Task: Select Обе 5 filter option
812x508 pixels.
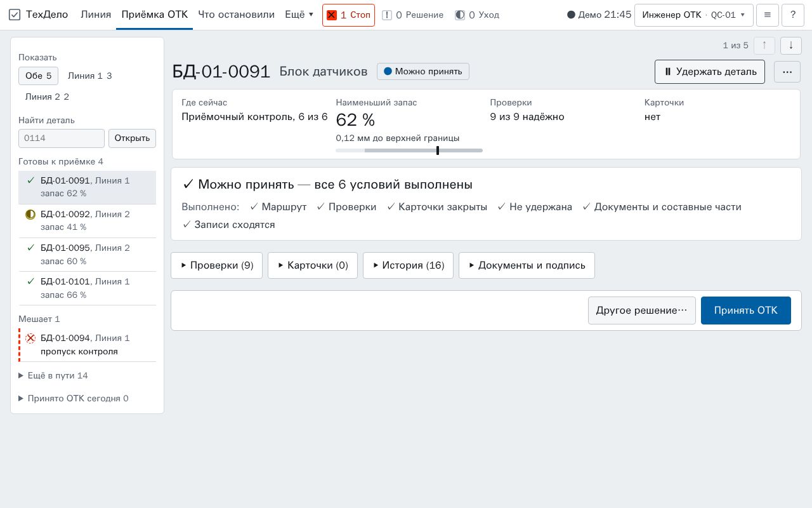Action: 38,76
